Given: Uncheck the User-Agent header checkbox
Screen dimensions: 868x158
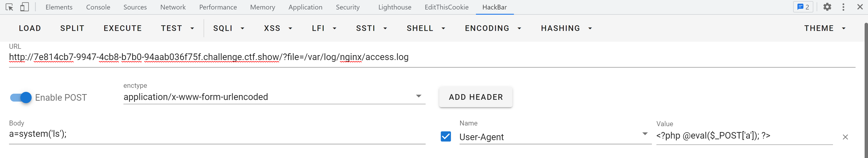Looking at the screenshot, I should [x=446, y=137].
